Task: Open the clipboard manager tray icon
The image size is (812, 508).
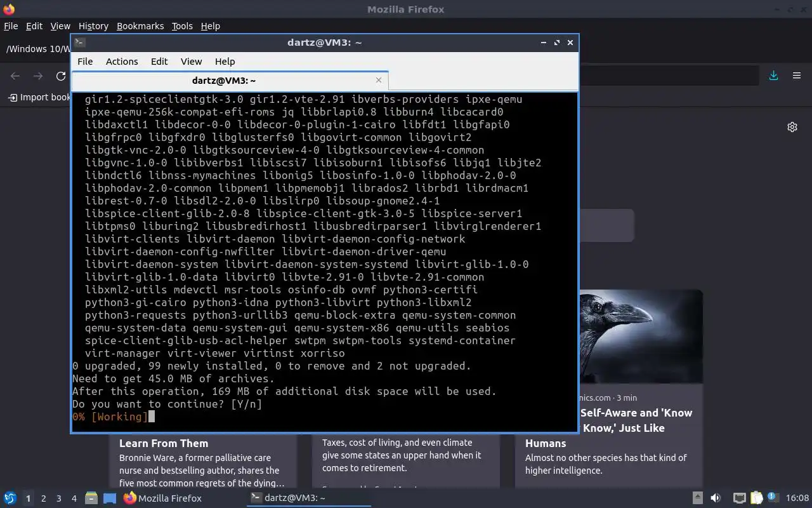Action: point(756,498)
